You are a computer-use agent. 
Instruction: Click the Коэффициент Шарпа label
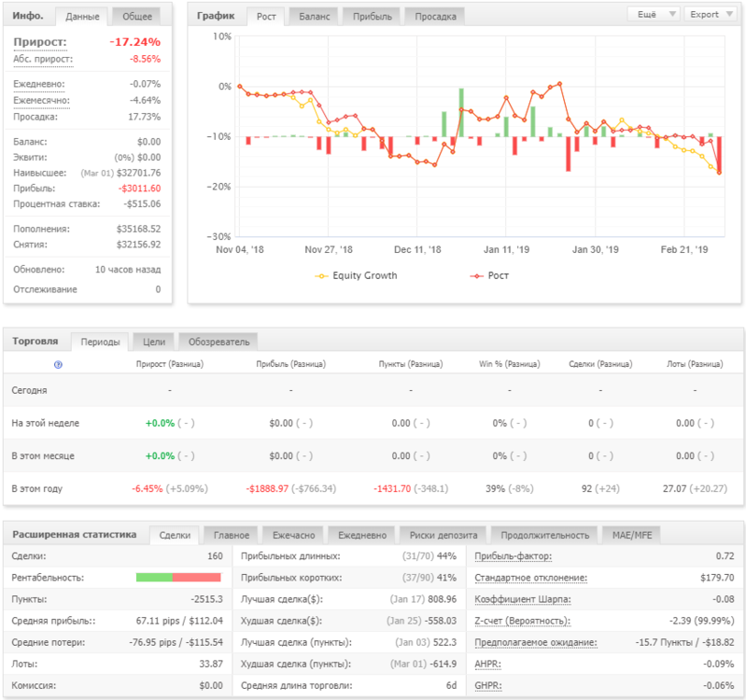pyautogui.click(x=523, y=599)
